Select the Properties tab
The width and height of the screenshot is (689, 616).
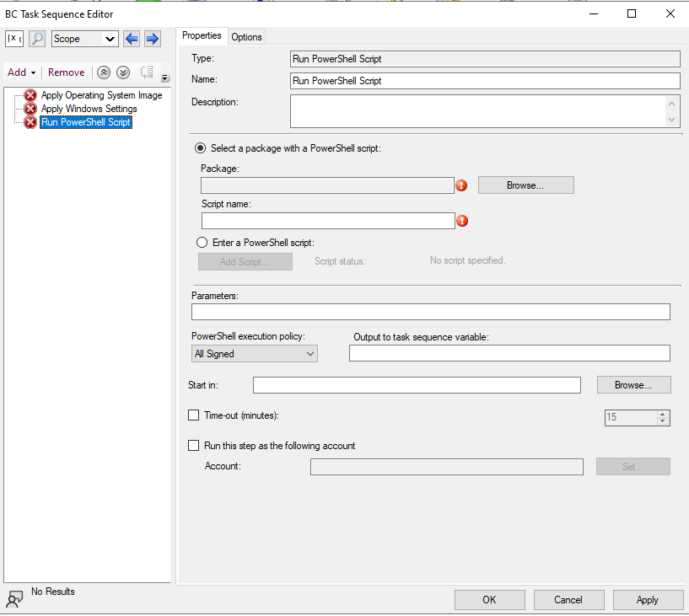tap(202, 36)
